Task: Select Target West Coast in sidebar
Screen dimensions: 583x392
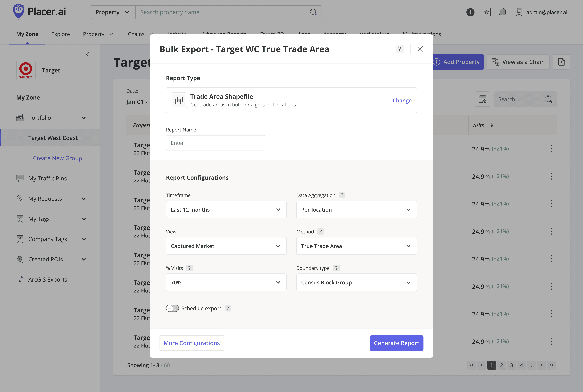Action: (53, 138)
